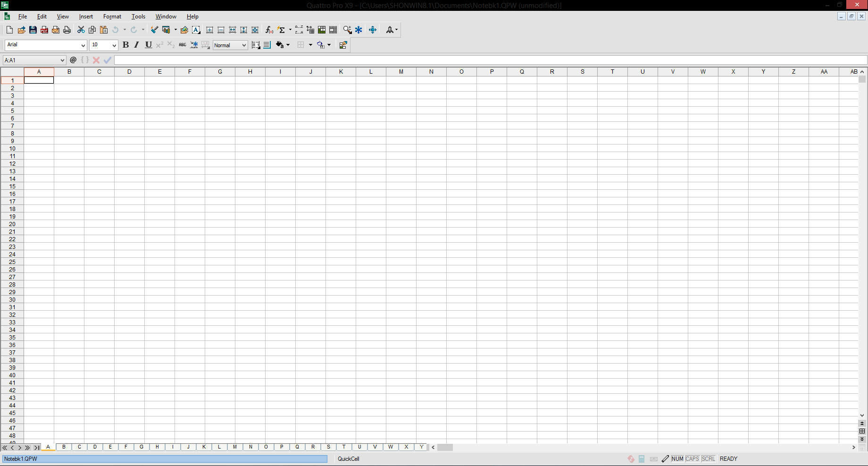Open the Arial font name dropdown
This screenshot has height=466, width=868.
(x=83, y=45)
